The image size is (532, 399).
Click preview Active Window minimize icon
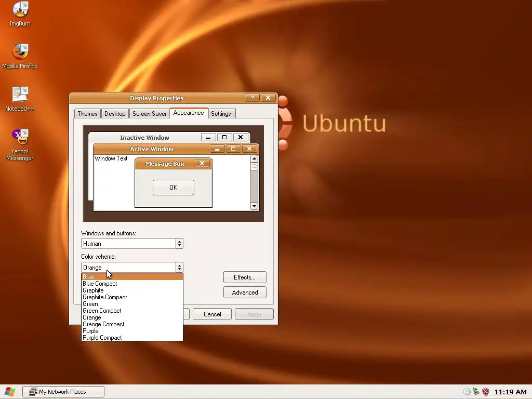pos(217,149)
